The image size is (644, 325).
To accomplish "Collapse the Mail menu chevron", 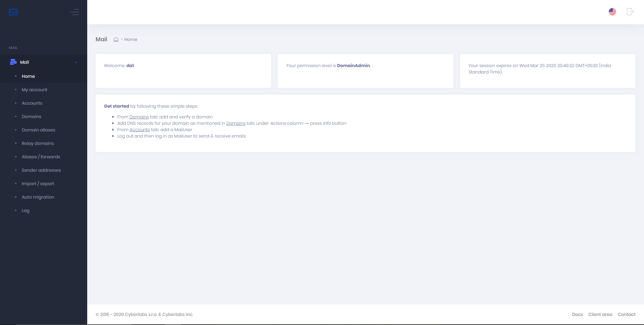I will (76, 62).
